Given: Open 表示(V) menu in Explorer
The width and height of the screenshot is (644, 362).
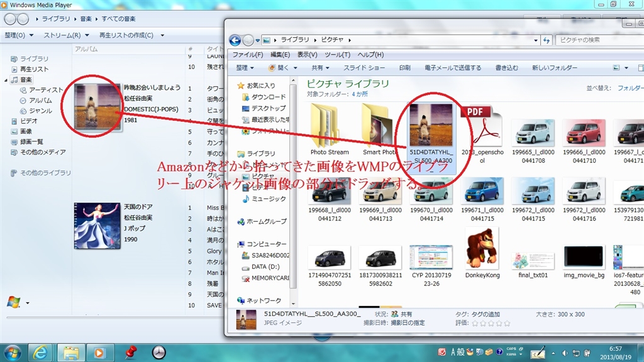Looking at the screenshot, I should (x=307, y=55).
